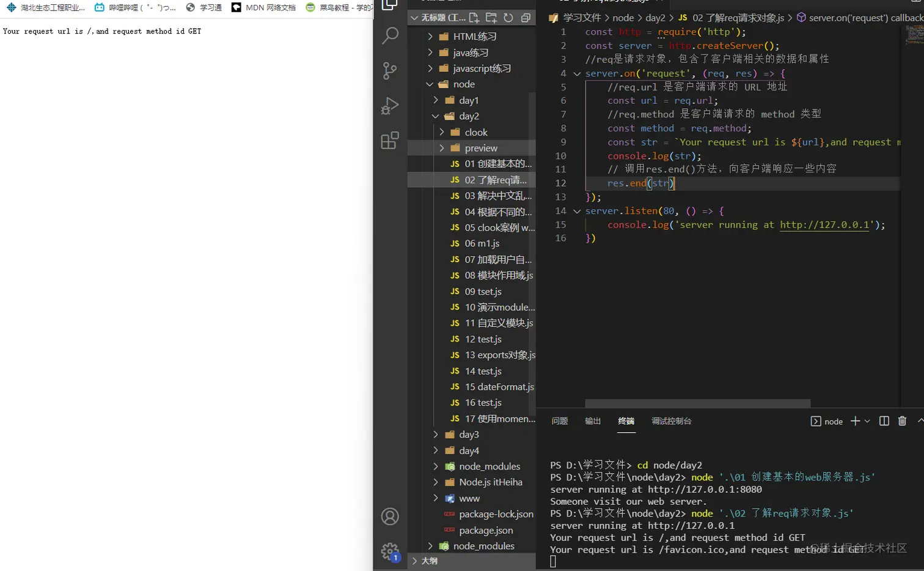This screenshot has height=571, width=924.
Task: Open package.json in Explorer
Action: (486, 530)
